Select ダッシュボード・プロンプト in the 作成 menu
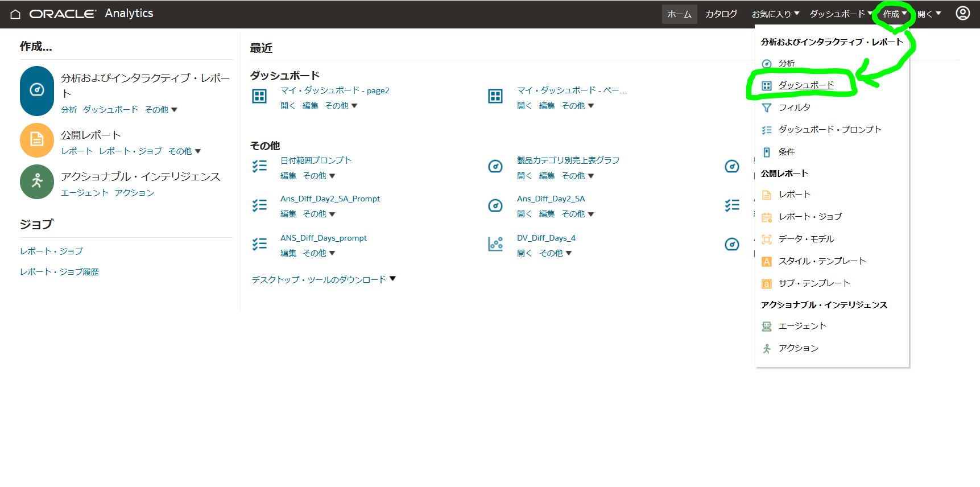The height and width of the screenshot is (487, 980). coord(830,130)
